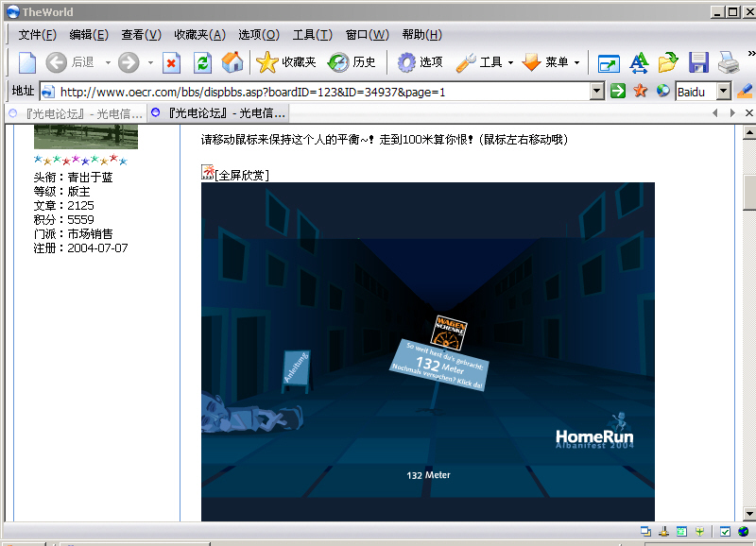The image size is (756, 546).
Task: Click the full screen window icon
Action: [609, 63]
